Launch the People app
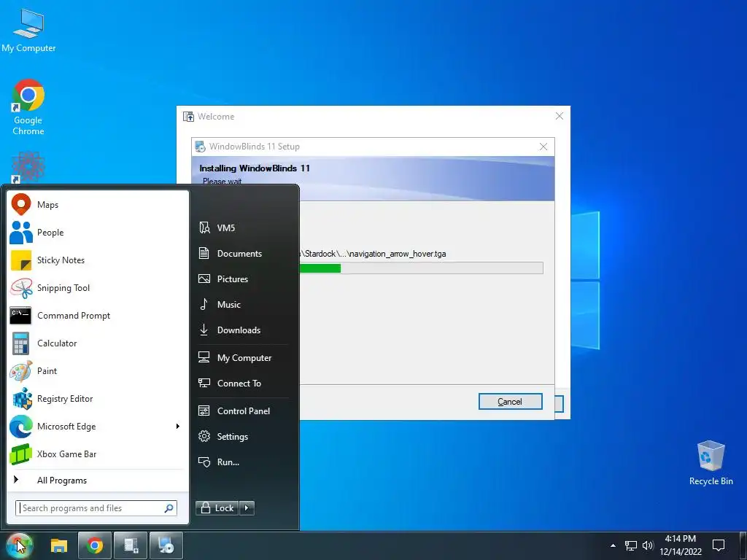The image size is (747, 560). pyautogui.click(x=98, y=233)
